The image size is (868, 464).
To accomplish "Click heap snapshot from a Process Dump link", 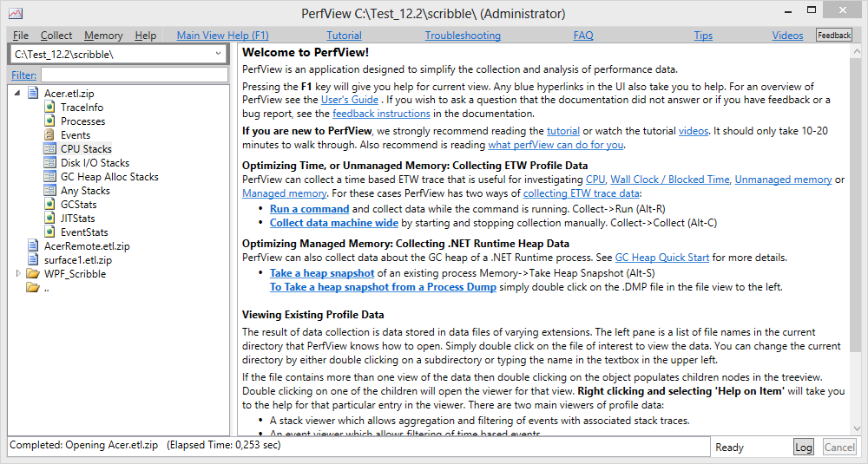I will pyautogui.click(x=383, y=287).
